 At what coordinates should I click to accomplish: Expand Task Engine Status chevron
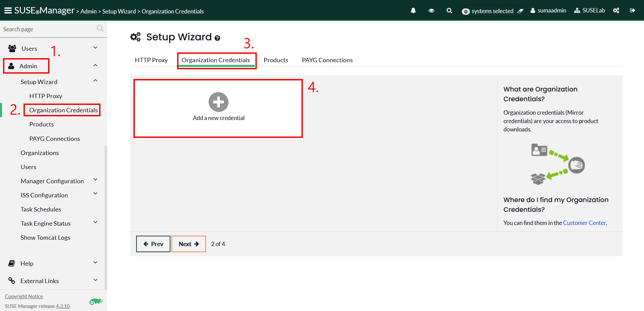click(x=95, y=222)
